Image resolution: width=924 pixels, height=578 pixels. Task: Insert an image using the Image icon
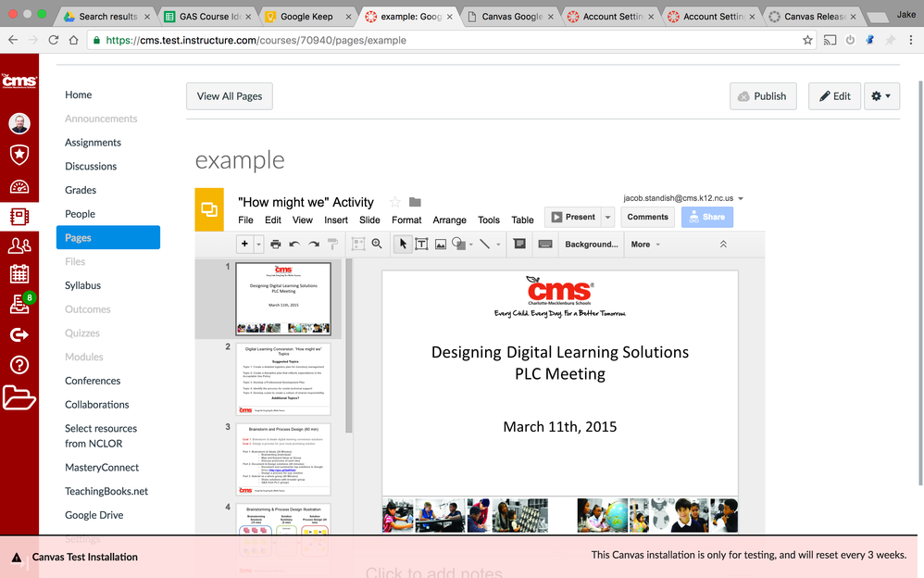(440, 245)
